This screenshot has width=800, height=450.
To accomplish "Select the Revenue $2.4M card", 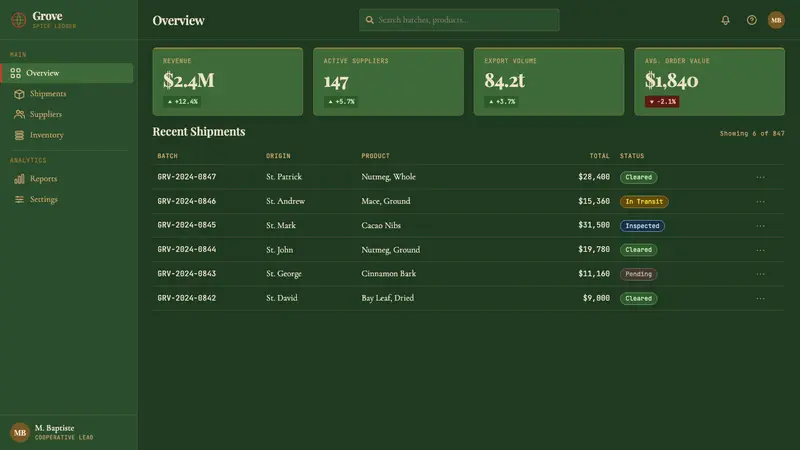I will click(x=228, y=82).
